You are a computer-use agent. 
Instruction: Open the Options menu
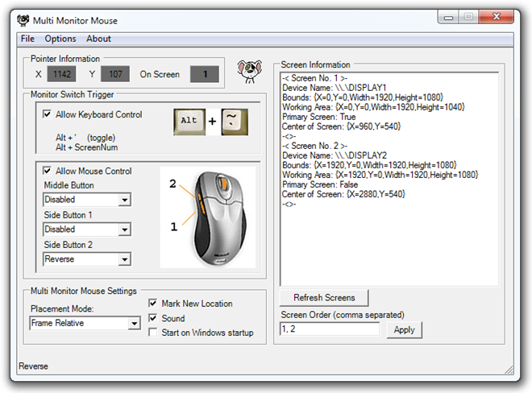pyautogui.click(x=60, y=39)
